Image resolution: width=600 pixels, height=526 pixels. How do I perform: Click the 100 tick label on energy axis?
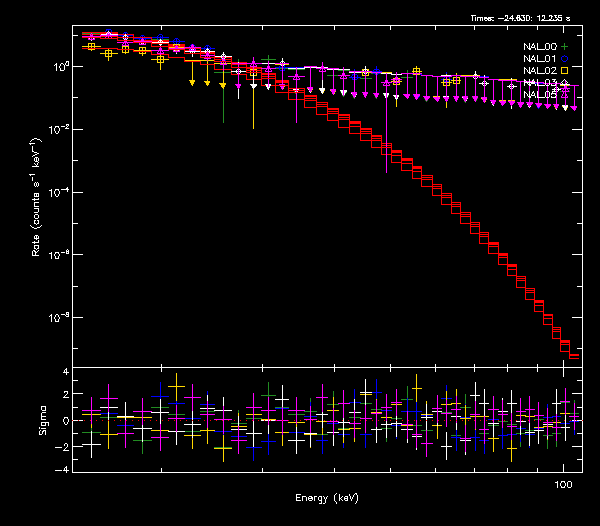[x=563, y=484]
